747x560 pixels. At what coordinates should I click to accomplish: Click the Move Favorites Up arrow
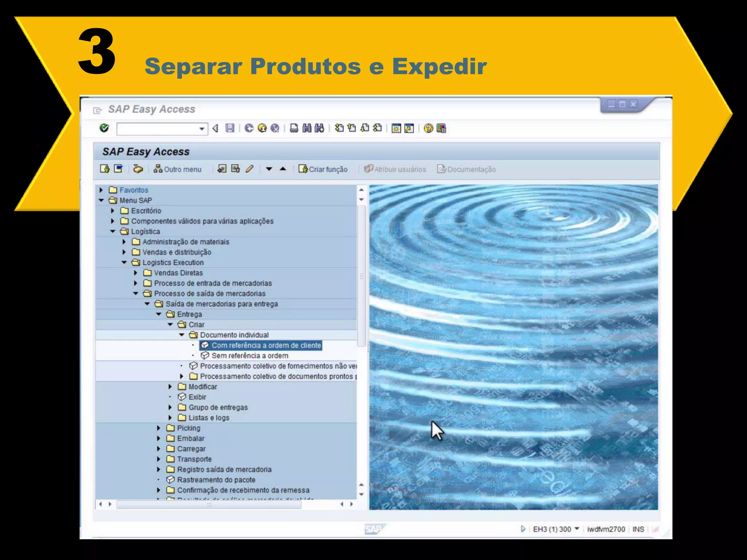(x=283, y=169)
